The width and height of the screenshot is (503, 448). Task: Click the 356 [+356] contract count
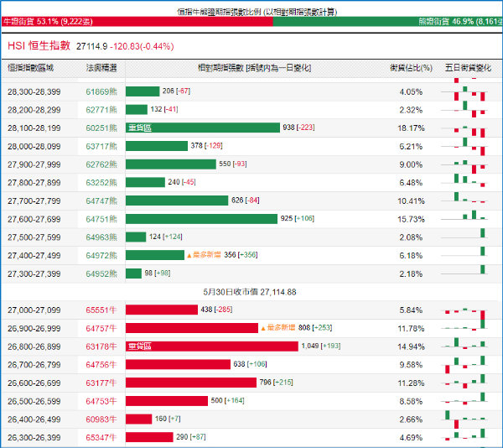[241, 255]
